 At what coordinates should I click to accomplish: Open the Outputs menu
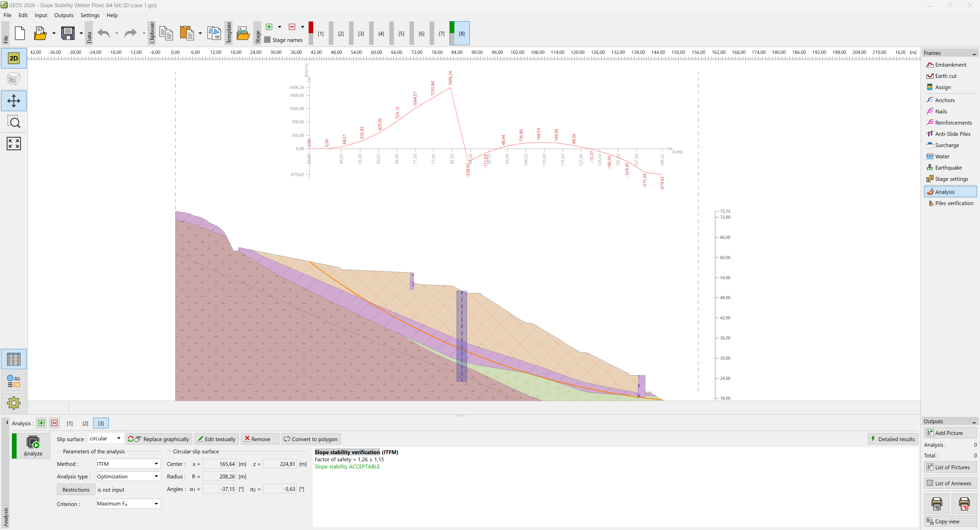pyautogui.click(x=64, y=15)
